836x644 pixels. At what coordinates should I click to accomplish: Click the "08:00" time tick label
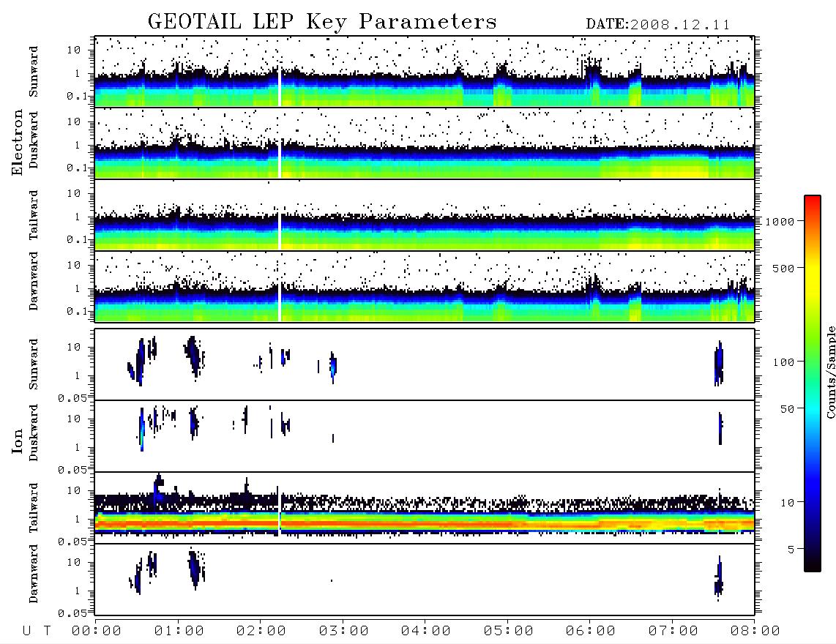coord(755,631)
